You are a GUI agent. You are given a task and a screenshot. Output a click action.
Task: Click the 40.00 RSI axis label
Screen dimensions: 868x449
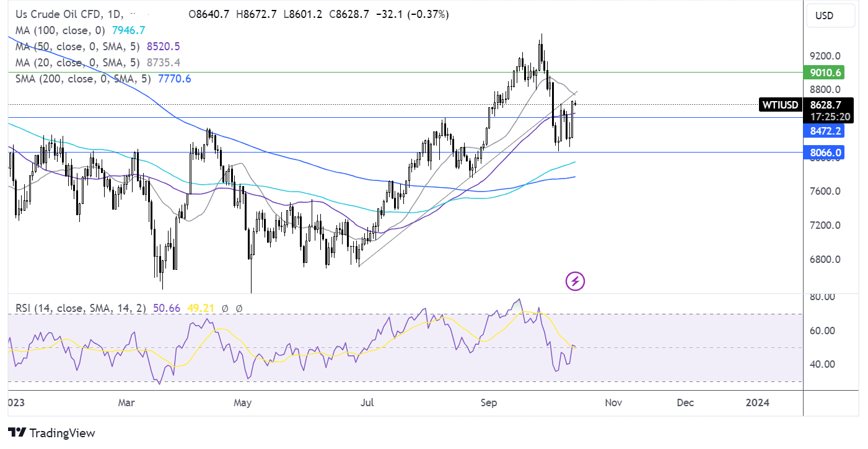click(x=823, y=364)
